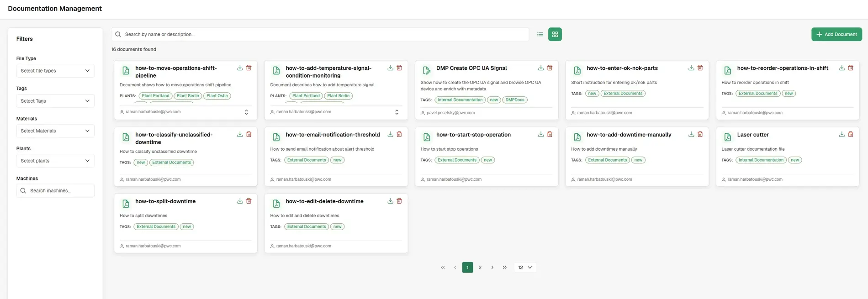Image resolution: width=868 pixels, height=299 pixels.
Task: Click External Documents tag on how-to-split-downtime
Action: [156, 227]
